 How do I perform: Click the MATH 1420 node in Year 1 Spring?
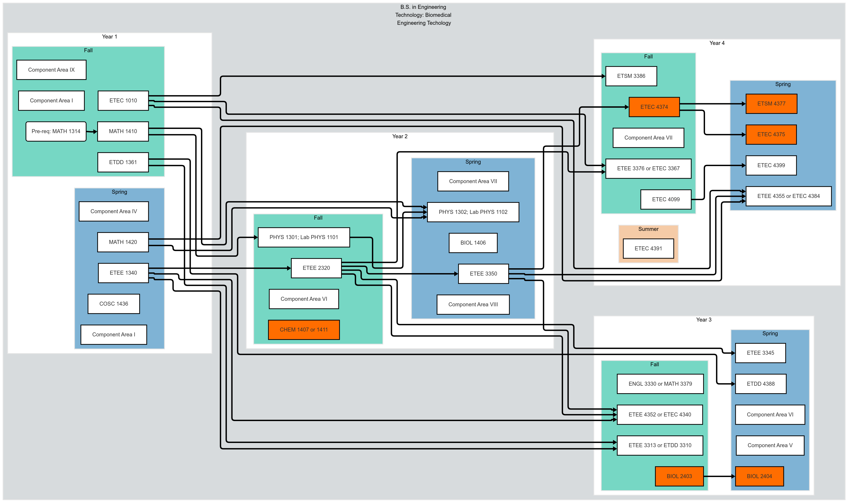point(123,242)
